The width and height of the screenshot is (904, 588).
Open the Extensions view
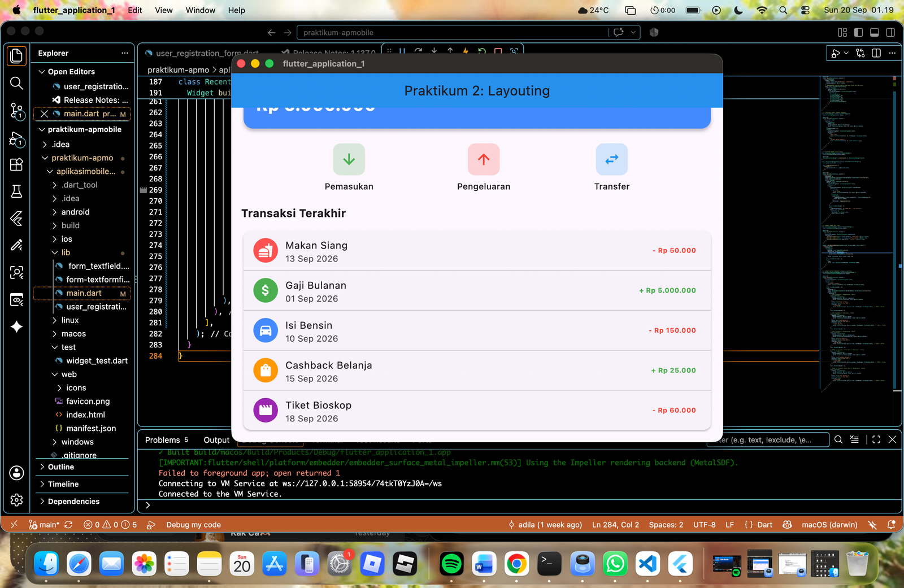click(16, 164)
